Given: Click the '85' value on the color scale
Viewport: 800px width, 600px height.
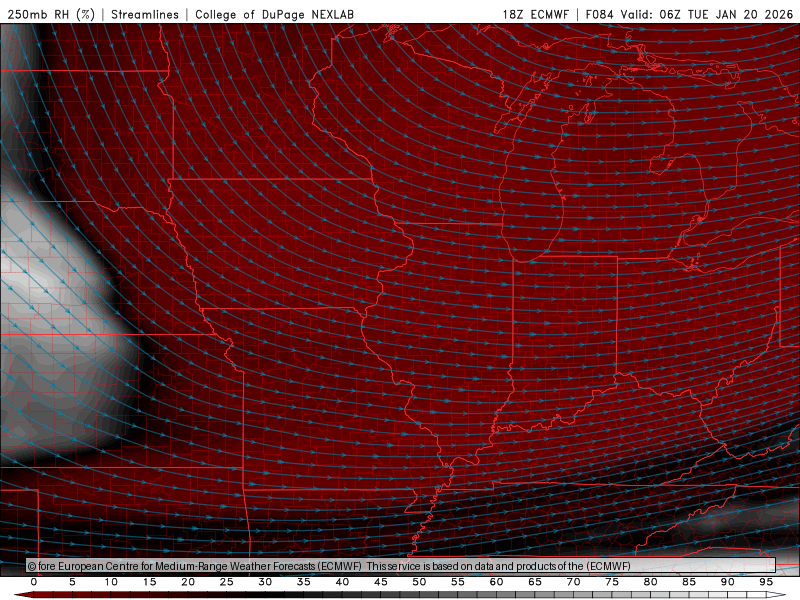Looking at the screenshot, I should (x=689, y=582).
